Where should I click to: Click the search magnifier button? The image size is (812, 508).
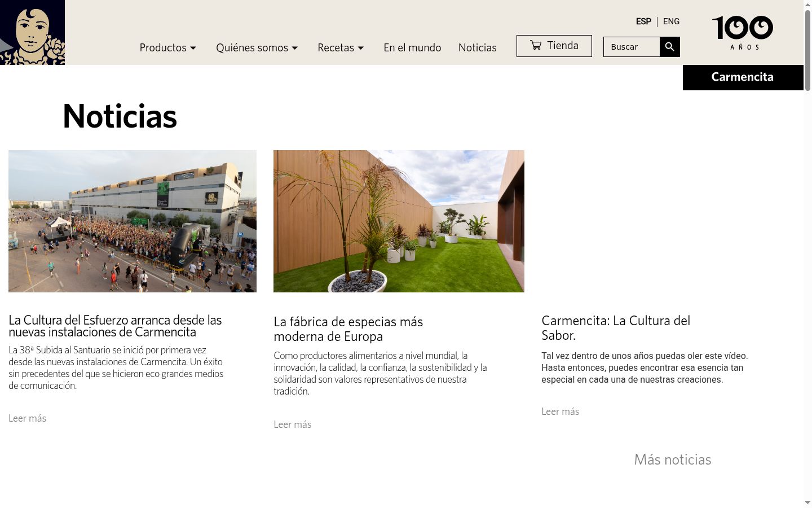point(670,47)
